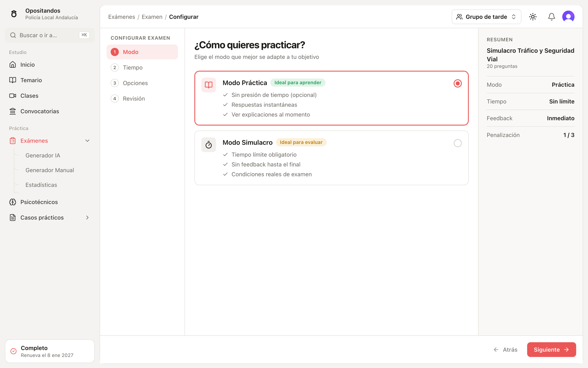
Task: Open the user avatar profile
Action: pos(568,17)
